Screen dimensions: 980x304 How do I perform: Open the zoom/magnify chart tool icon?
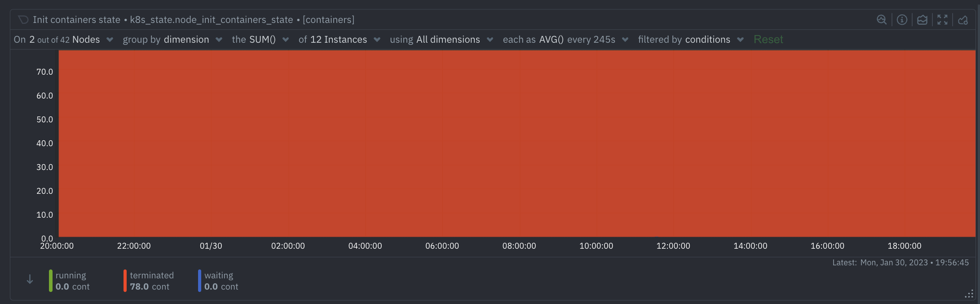[x=882, y=20]
